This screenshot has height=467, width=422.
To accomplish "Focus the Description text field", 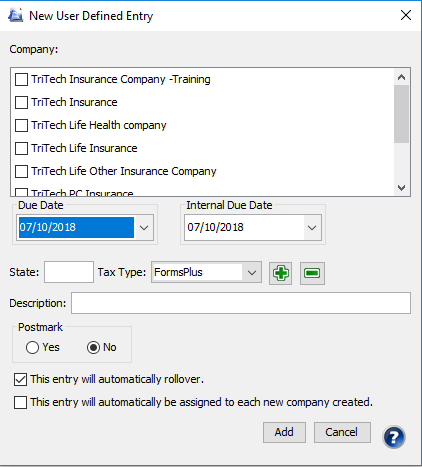I will point(241,303).
